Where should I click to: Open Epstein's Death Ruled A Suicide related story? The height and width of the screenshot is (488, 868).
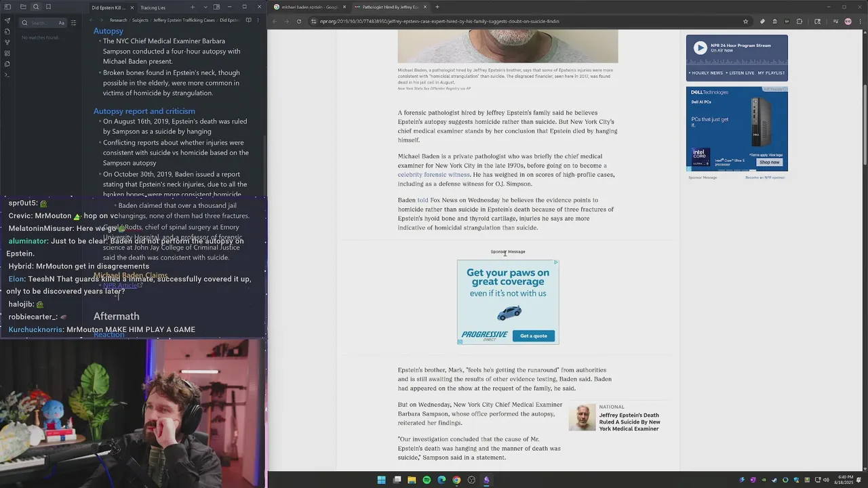click(x=629, y=422)
